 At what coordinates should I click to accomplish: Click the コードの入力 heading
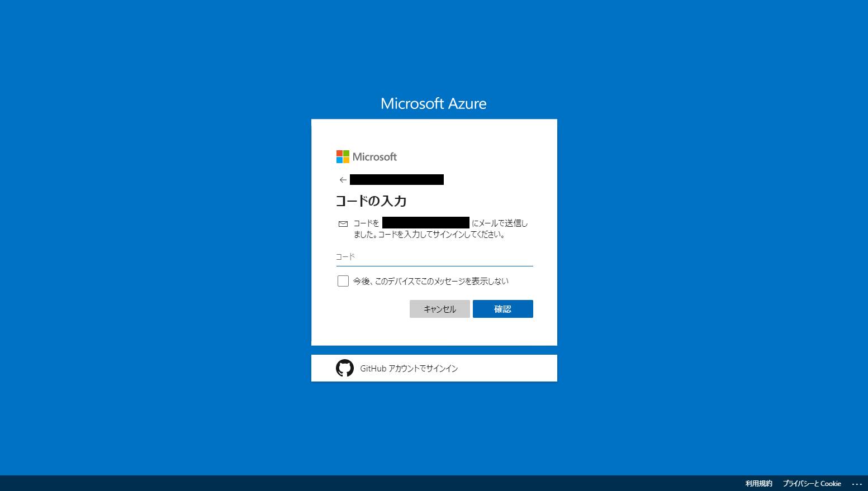[371, 201]
